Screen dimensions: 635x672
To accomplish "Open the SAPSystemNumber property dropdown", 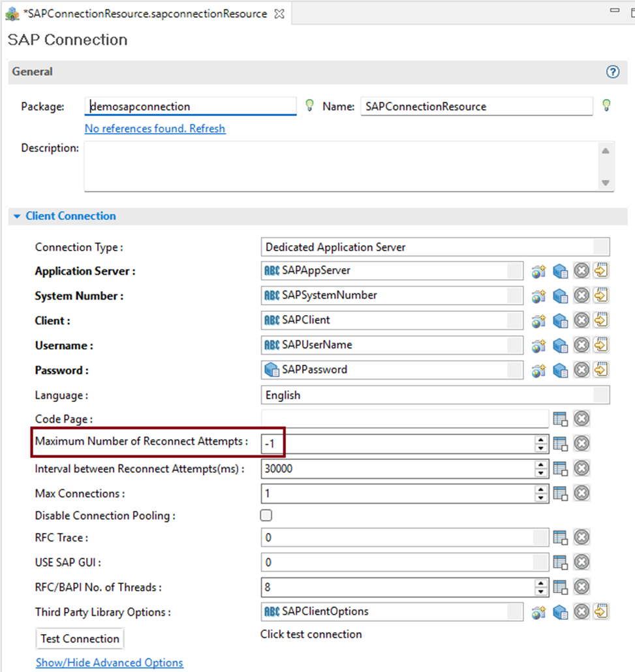I will (x=514, y=296).
